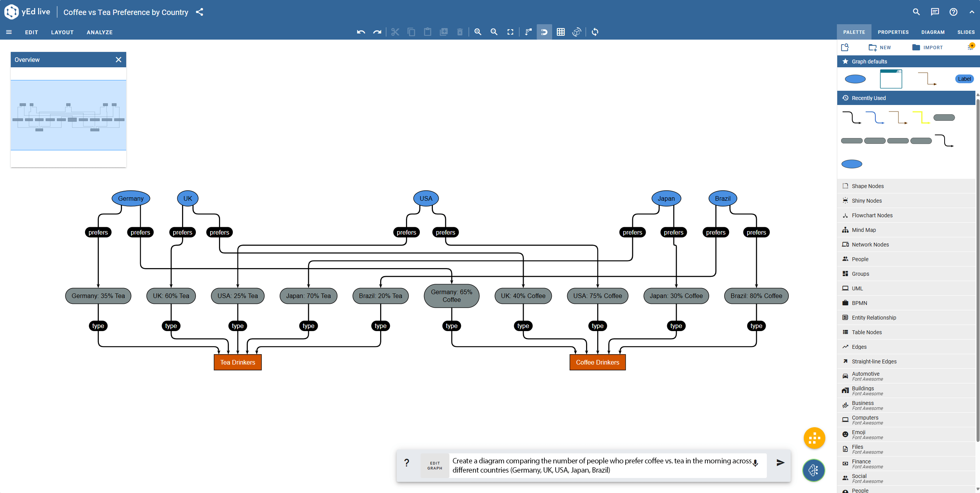
Task: Expand the Entity Relationship palette section
Action: click(873, 318)
